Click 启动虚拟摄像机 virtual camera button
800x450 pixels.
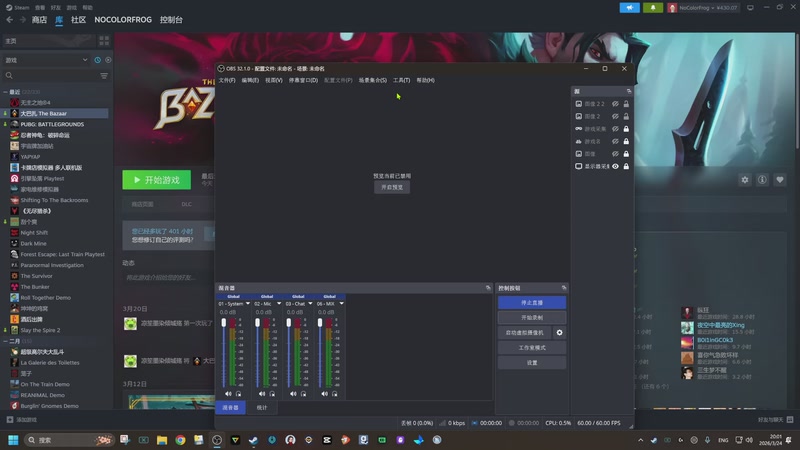click(x=524, y=333)
